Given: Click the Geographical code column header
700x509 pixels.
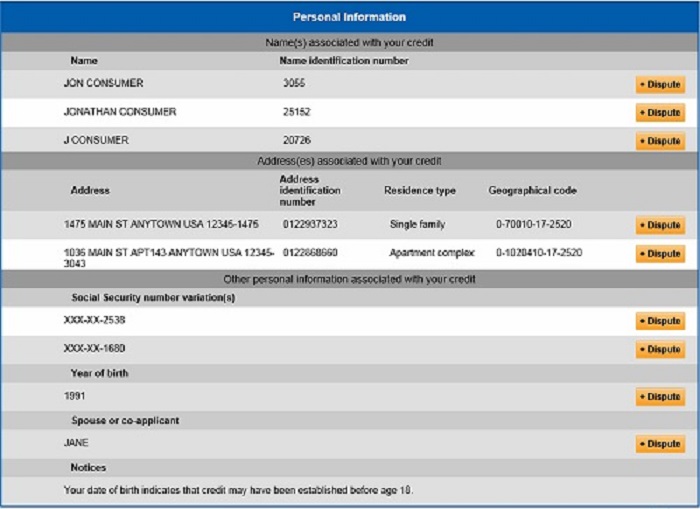Looking at the screenshot, I should [x=533, y=191].
